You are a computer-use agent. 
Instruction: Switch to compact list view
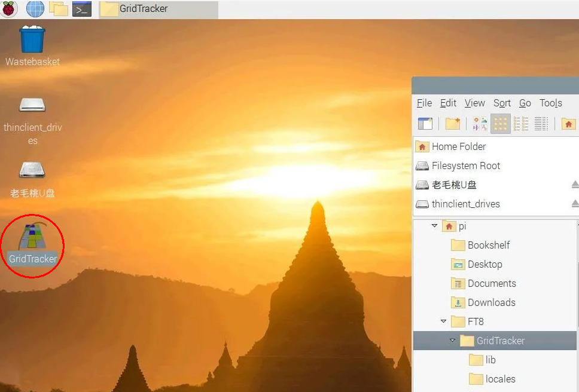[x=521, y=124]
